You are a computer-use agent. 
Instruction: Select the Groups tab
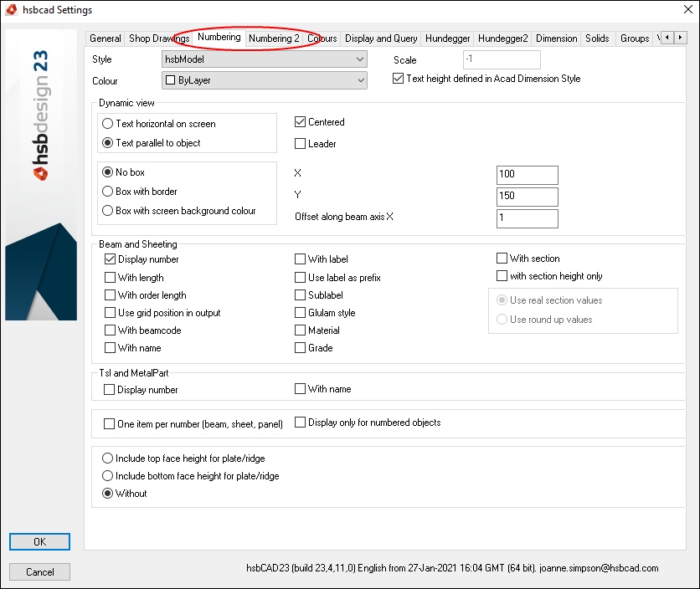click(635, 38)
